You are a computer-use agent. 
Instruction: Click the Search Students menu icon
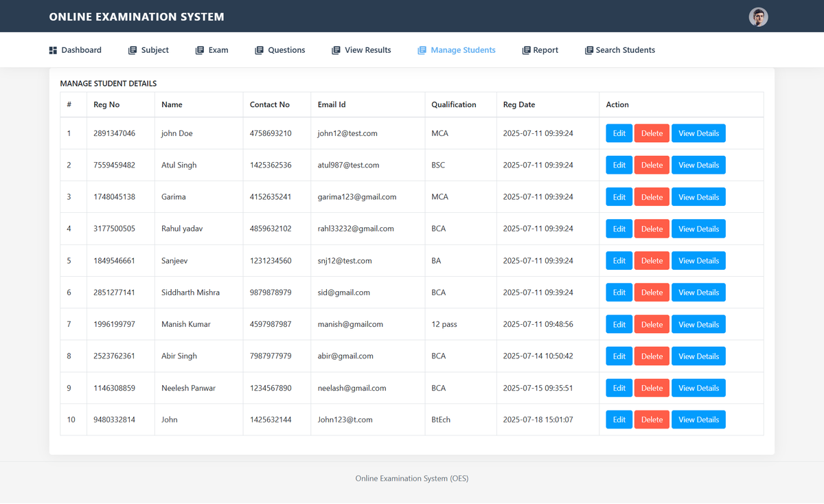(x=588, y=50)
